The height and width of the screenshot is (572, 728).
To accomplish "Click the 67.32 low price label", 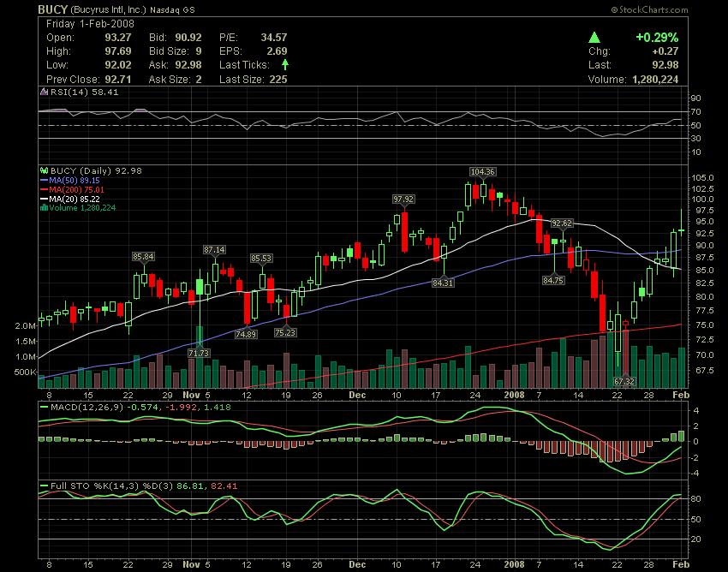I will (x=624, y=381).
